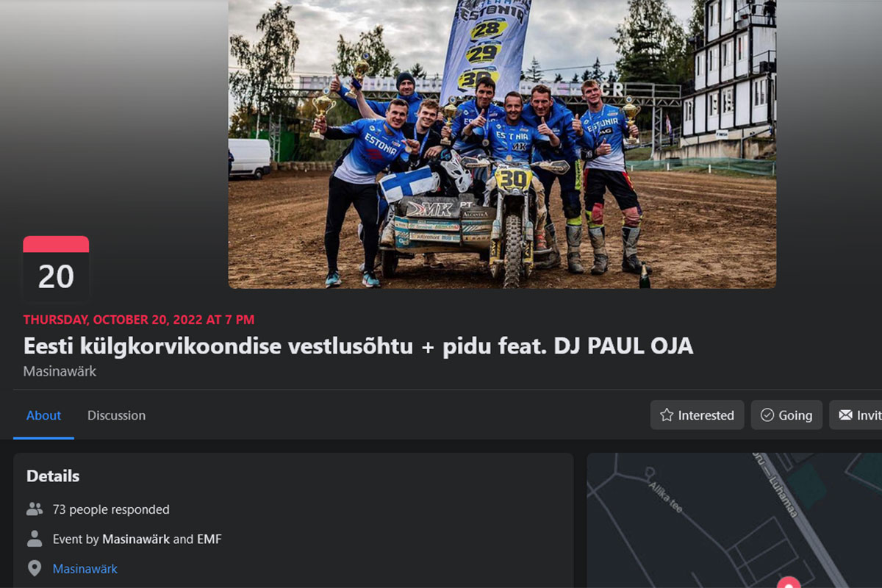Click the Masinawärk host name in Event by
The image size is (882, 588).
click(x=136, y=539)
